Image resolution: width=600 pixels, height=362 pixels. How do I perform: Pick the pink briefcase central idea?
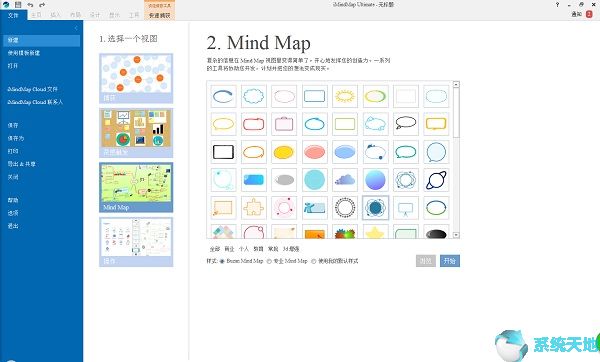[x=284, y=124]
